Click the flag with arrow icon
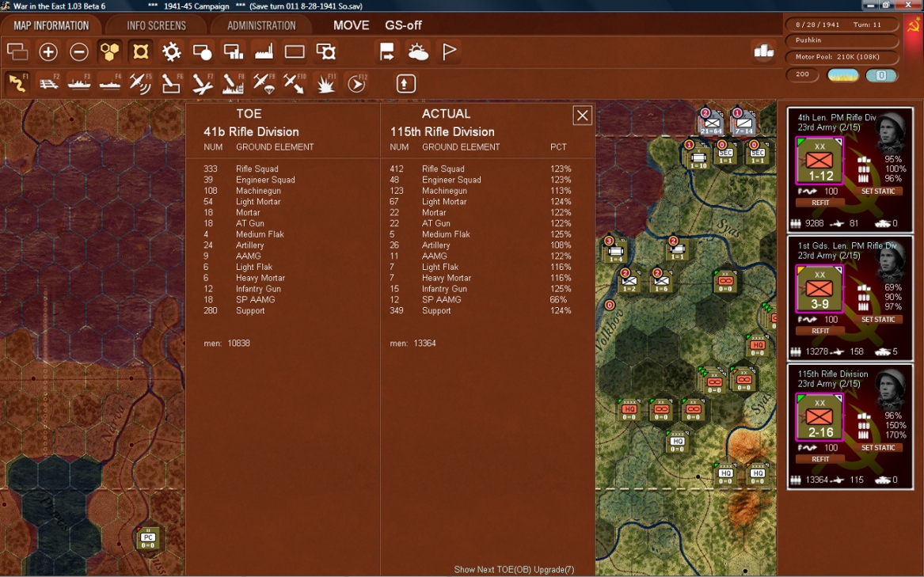 pos(386,52)
